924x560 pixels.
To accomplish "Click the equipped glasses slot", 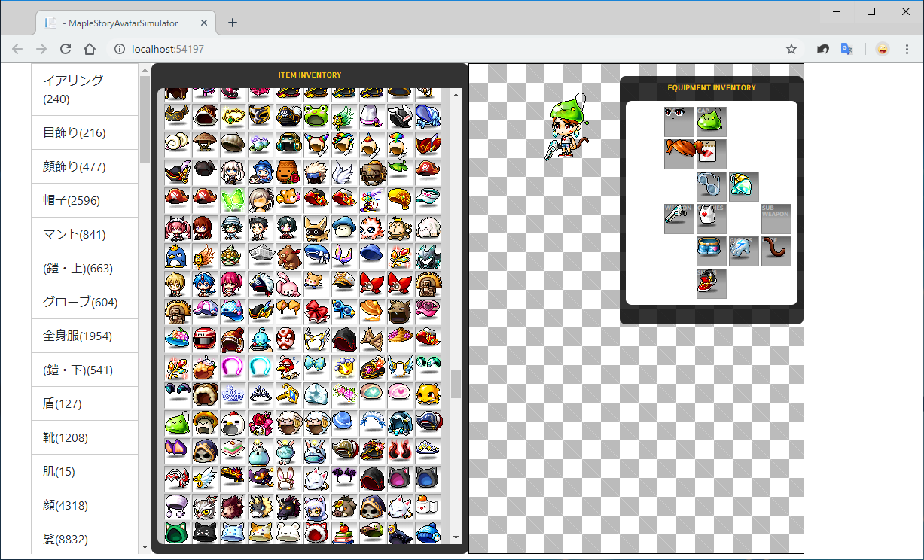I will pos(712,187).
